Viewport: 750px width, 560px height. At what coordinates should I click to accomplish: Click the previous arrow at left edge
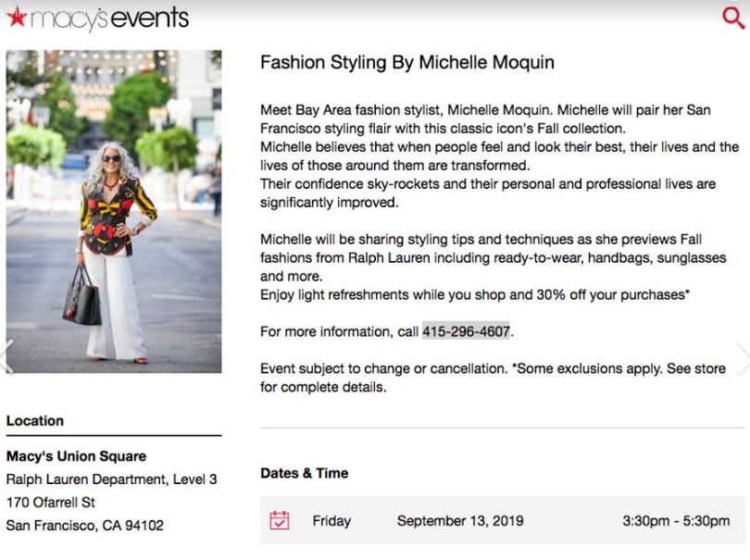[x=6, y=357]
